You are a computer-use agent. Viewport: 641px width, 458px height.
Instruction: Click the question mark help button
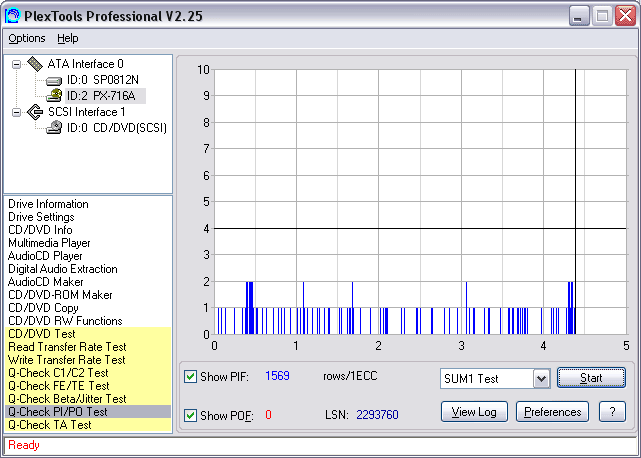pyautogui.click(x=612, y=412)
